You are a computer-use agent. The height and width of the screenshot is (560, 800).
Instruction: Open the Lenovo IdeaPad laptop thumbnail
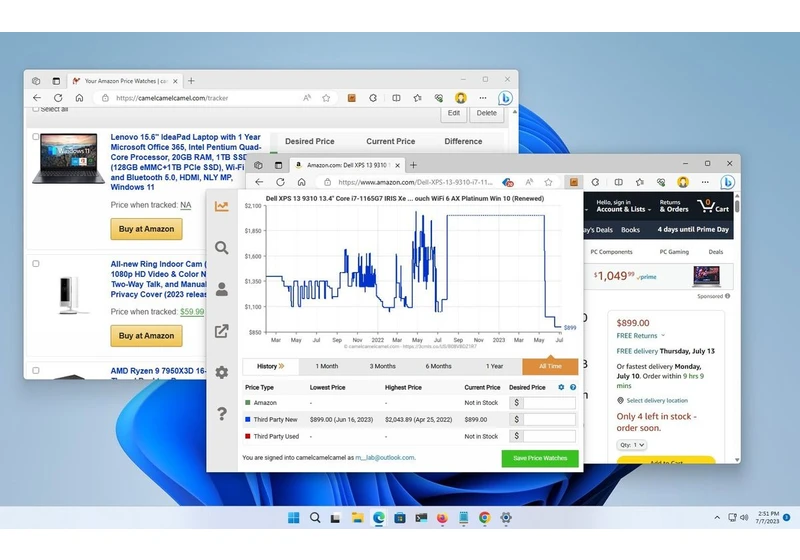point(68,159)
